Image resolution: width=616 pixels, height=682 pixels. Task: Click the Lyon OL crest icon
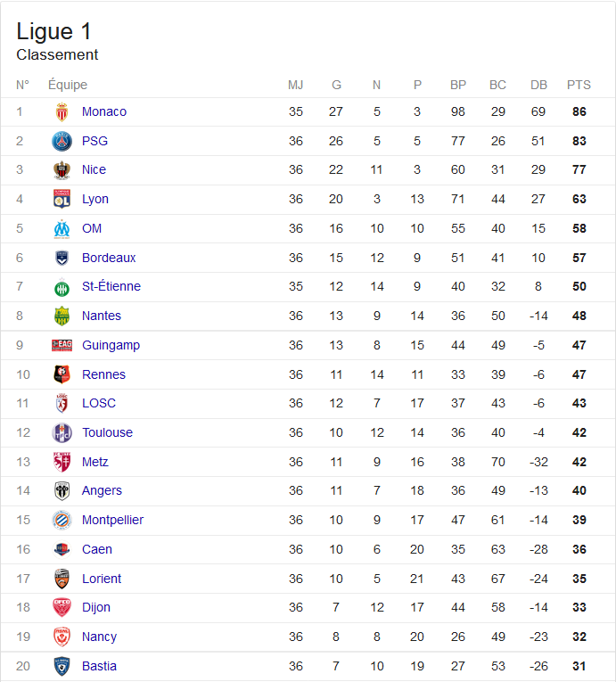[x=62, y=199]
